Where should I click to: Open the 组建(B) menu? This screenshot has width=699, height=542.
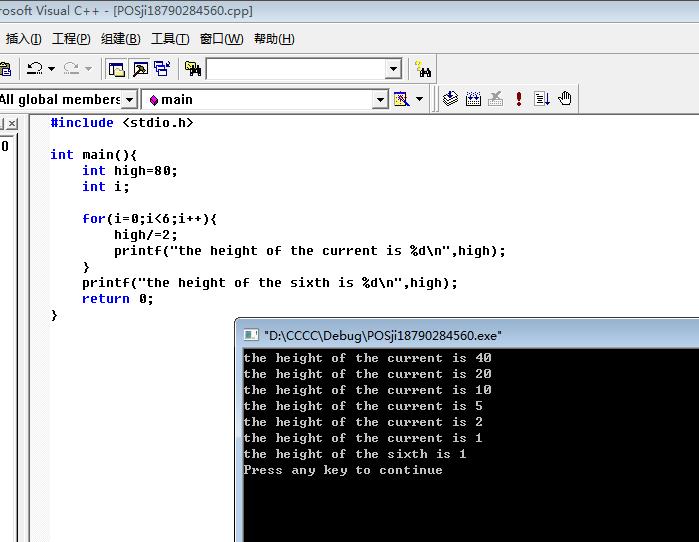[x=120, y=39]
